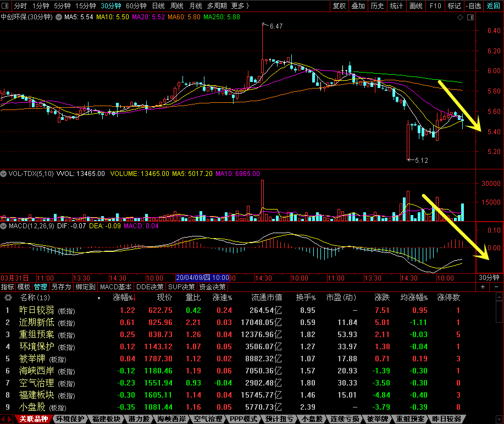Sort table by 流通市值 column
504x424 pixels.
(x=267, y=298)
